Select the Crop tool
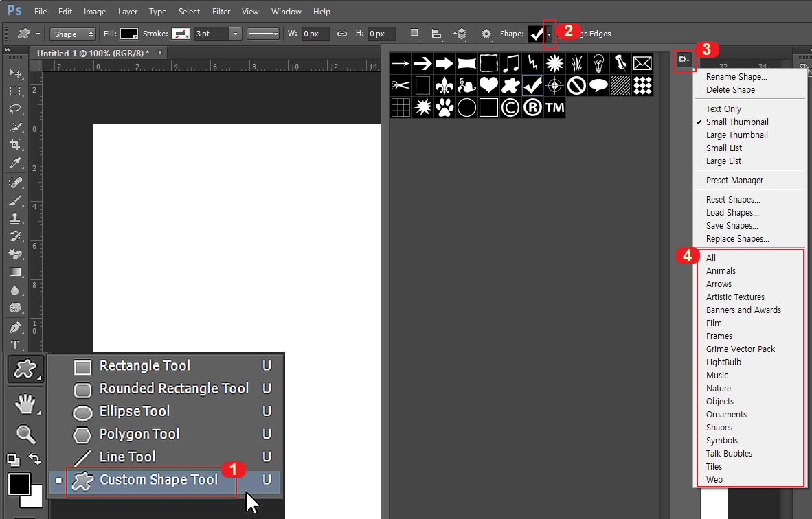Image resolution: width=812 pixels, height=519 pixels. (x=15, y=145)
